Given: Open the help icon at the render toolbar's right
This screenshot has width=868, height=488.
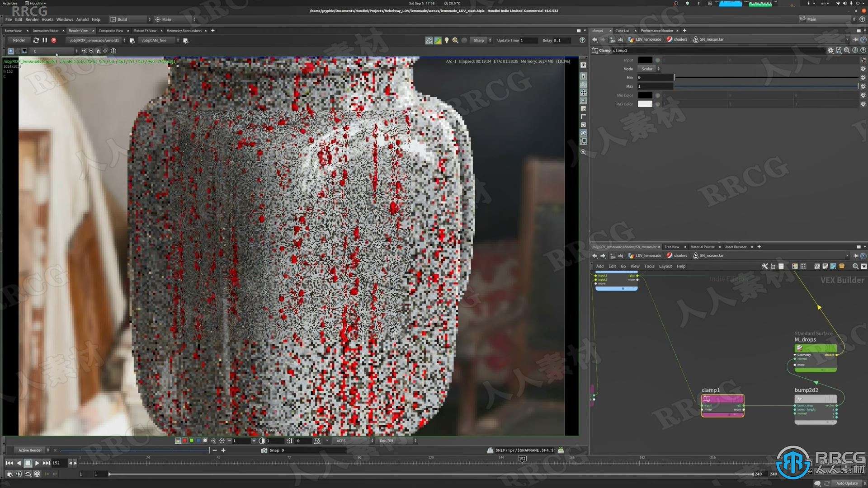Looking at the screenshot, I should coord(582,40).
